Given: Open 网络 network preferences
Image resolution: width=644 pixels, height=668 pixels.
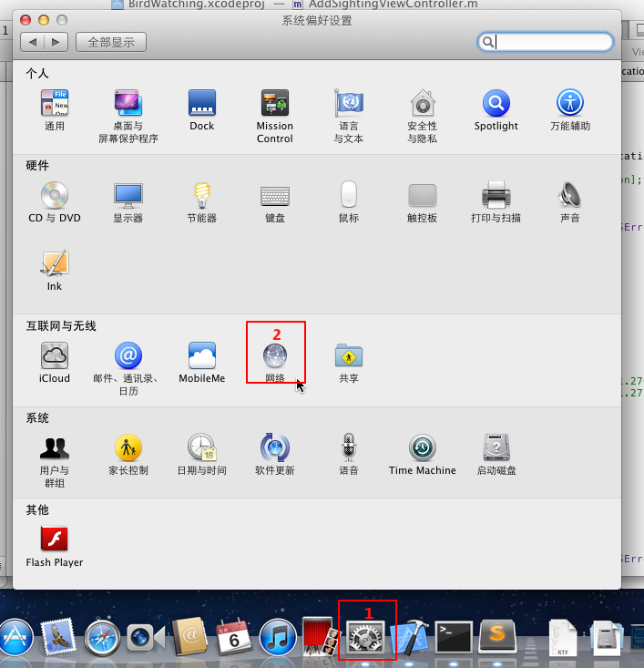Looking at the screenshot, I should (275, 362).
